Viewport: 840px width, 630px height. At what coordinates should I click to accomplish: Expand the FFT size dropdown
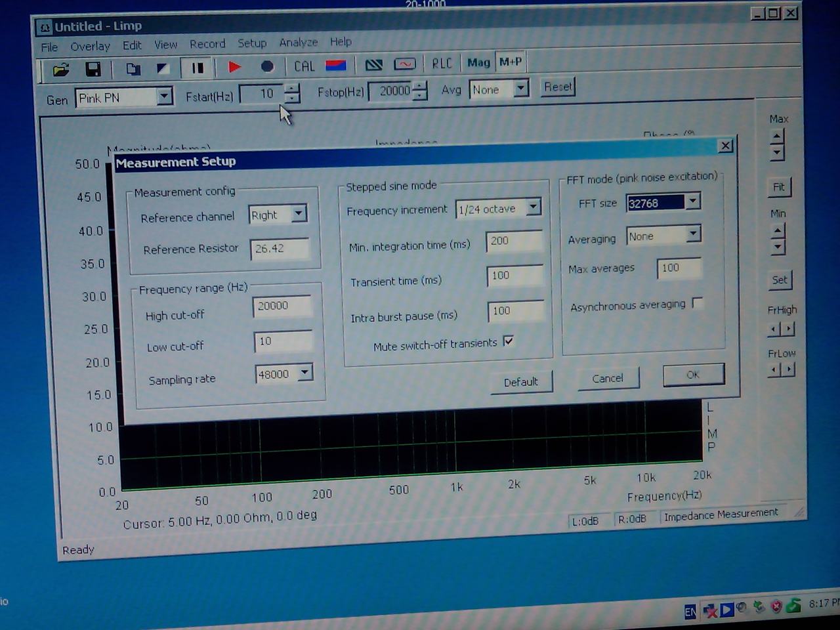click(692, 201)
